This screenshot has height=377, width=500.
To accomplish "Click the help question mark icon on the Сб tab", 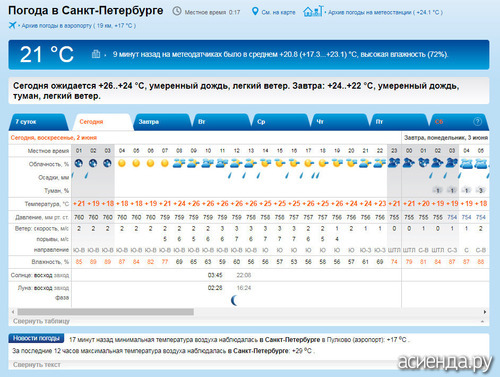I will tap(477, 122).
